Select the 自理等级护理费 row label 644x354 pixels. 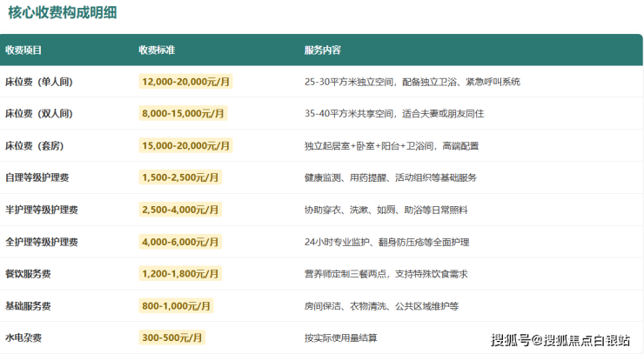[37, 177]
